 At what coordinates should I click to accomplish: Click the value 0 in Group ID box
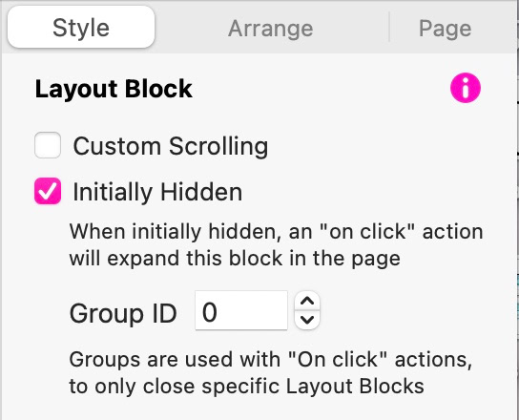pos(210,313)
